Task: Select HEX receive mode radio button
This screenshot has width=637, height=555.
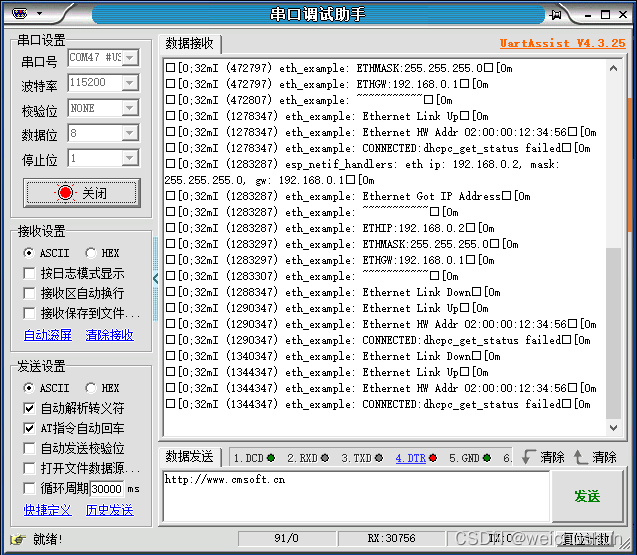Action: [x=91, y=253]
